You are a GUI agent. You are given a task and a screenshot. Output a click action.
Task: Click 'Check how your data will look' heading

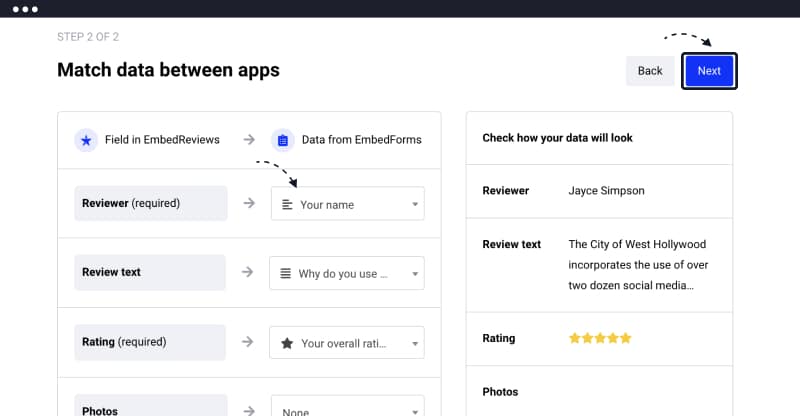pos(557,138)
